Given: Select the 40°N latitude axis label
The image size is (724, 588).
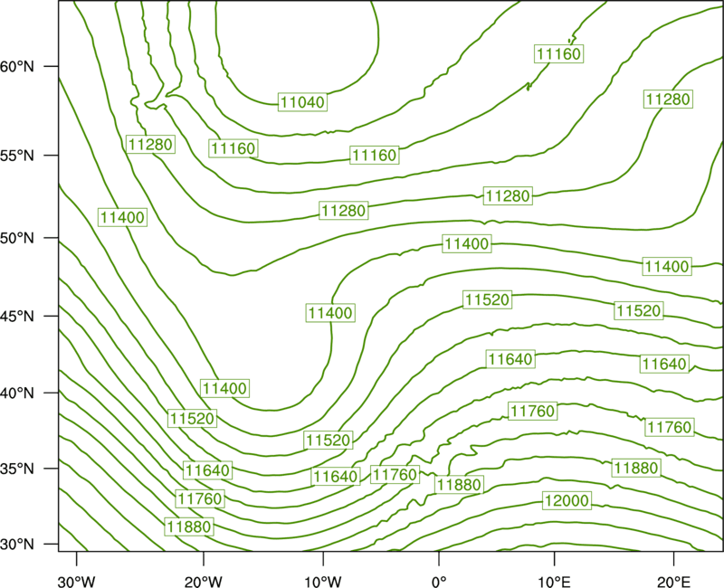Looking at the screenshot, I should pos(17,394).
